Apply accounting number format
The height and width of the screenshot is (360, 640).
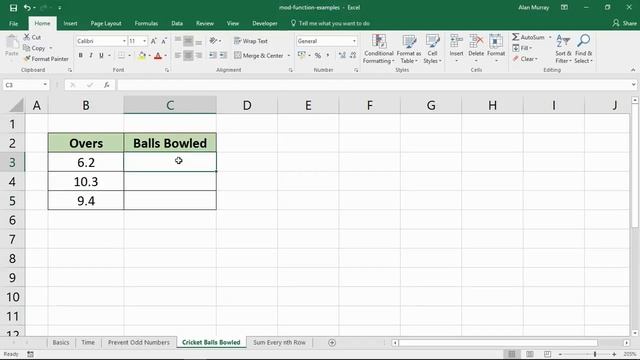point(302,56)
